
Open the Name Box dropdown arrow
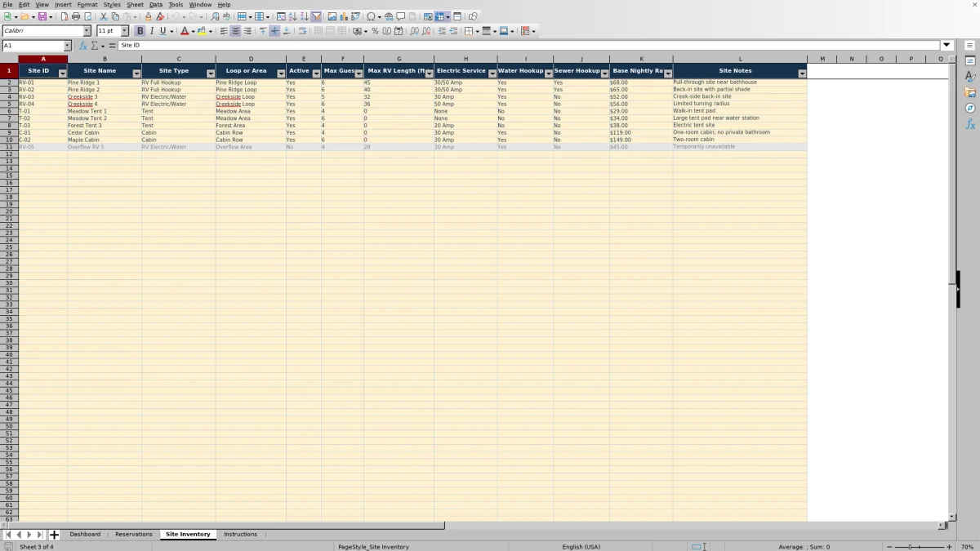click(67, 46)
